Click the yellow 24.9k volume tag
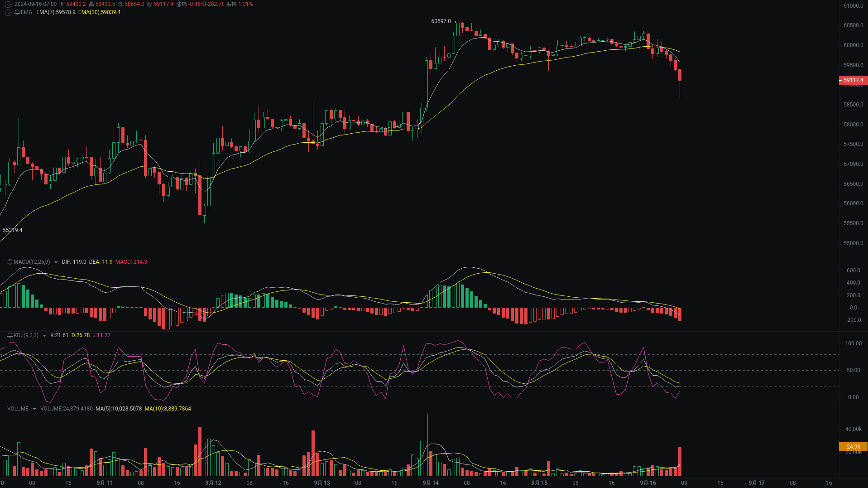Viewport: 868px width, 488px height. pyautogui.click(x=853, y=447)
